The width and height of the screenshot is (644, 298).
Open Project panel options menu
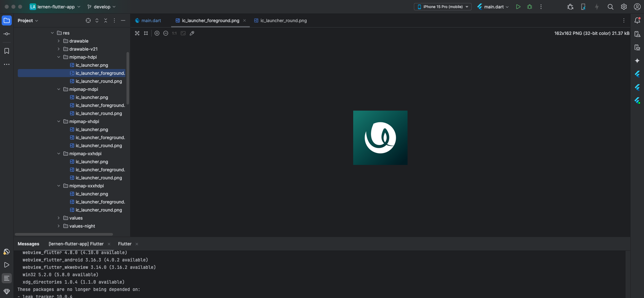[114, 20]
